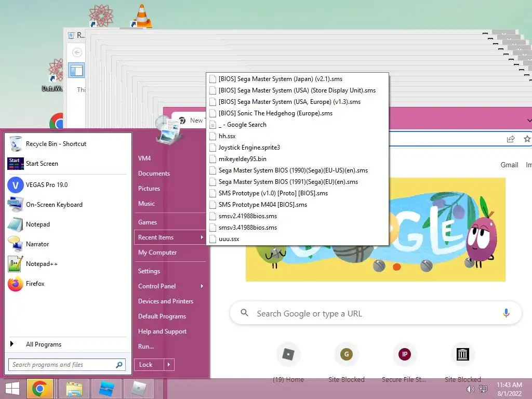Open recent file smsv3.41988bios.sms
This screenshot has width=532, height=399.
[297, 228]
